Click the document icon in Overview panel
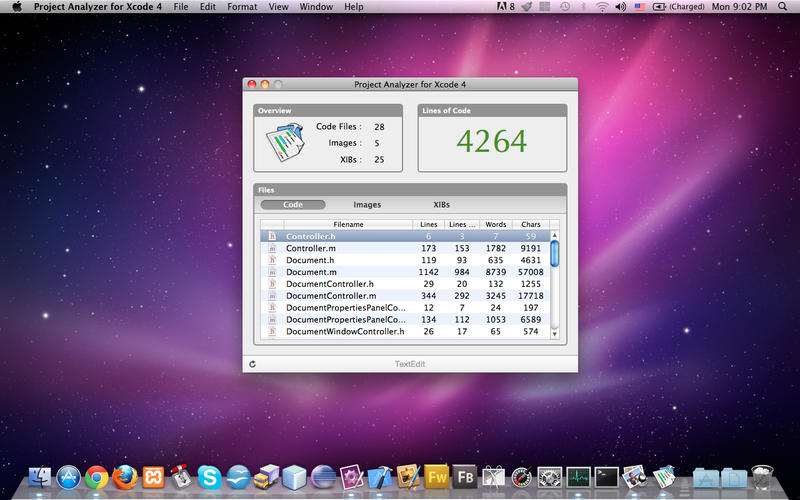The image size is (800, 500). click(285, 141)
